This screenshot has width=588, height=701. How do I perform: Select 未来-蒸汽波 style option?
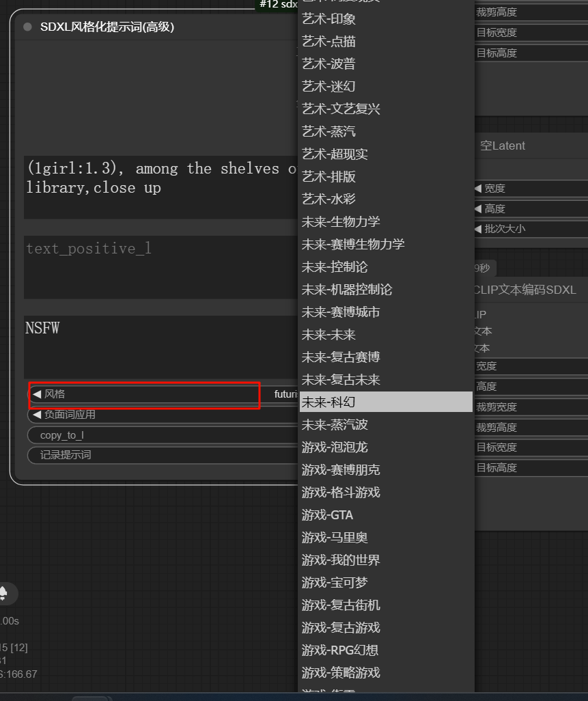[x=386, y=425]
